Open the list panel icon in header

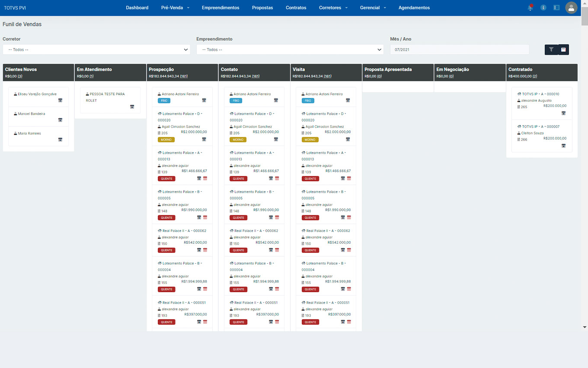(x=556, y=8)
